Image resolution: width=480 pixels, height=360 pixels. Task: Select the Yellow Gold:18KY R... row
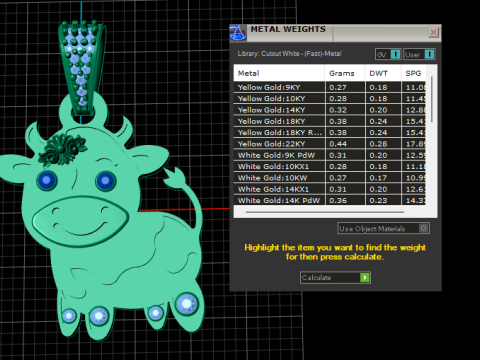tap(330, 133)
